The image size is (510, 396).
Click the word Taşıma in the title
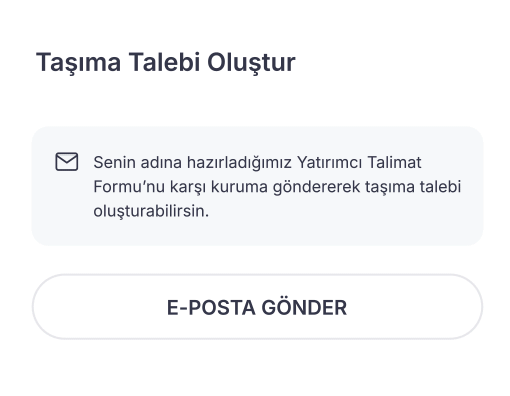[x=78, y=62]
